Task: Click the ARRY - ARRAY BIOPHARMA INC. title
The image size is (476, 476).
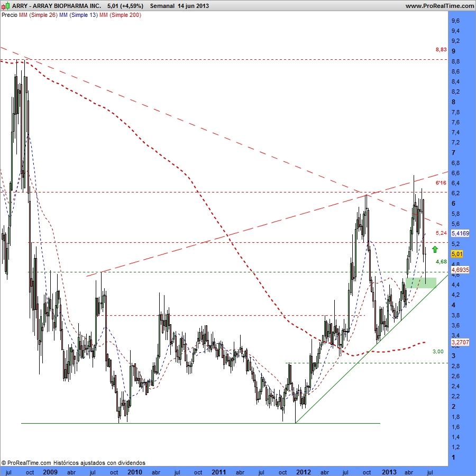Action: [x=57, y=5]
